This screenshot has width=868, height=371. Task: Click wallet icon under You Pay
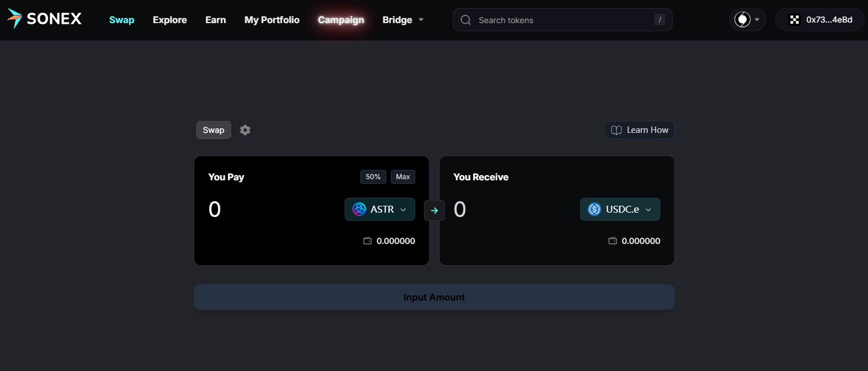pos(367,241)
